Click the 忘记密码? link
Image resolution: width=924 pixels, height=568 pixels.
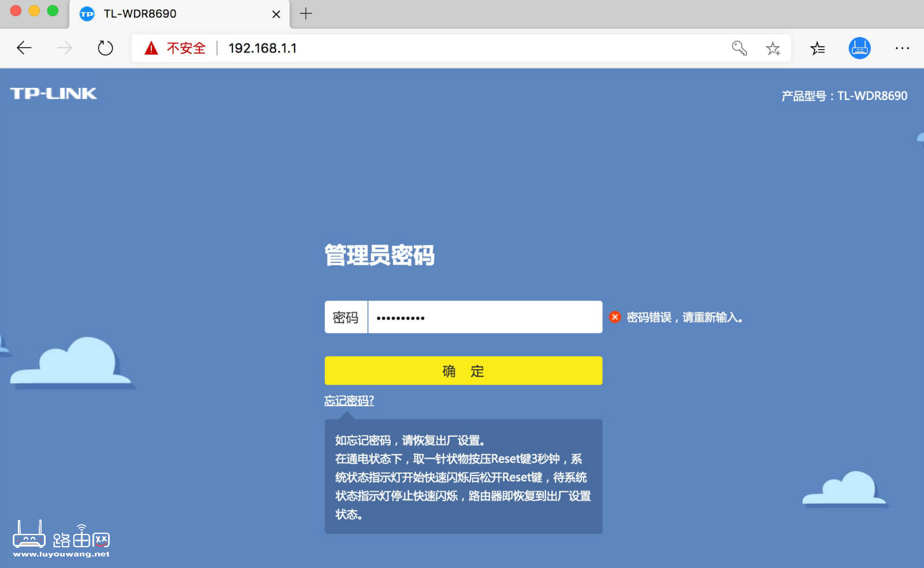point(349,400)
